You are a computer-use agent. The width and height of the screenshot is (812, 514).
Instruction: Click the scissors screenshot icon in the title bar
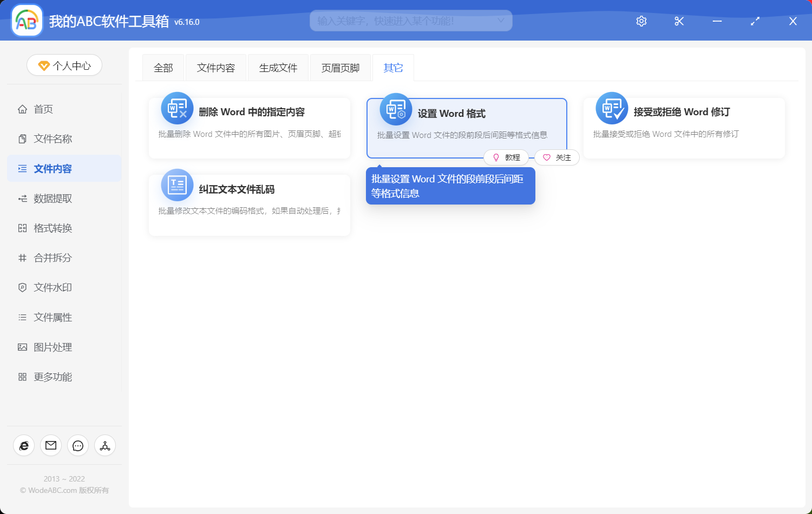click(x=679, y=21)
